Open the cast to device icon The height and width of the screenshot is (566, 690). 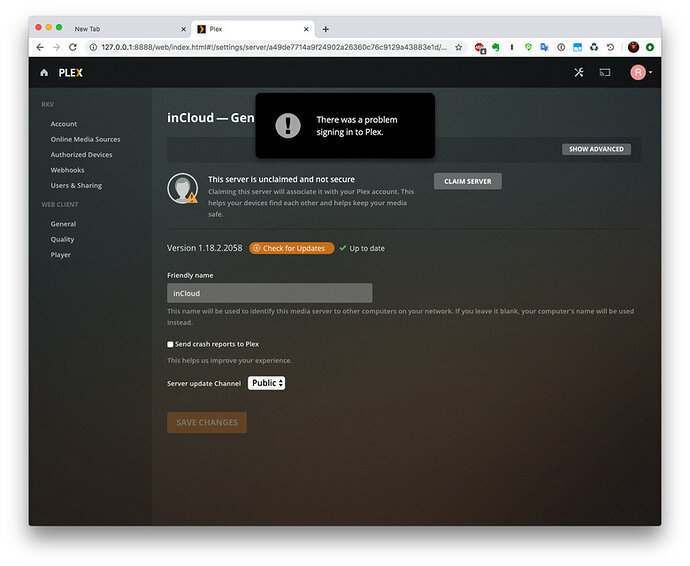(605, 73)
